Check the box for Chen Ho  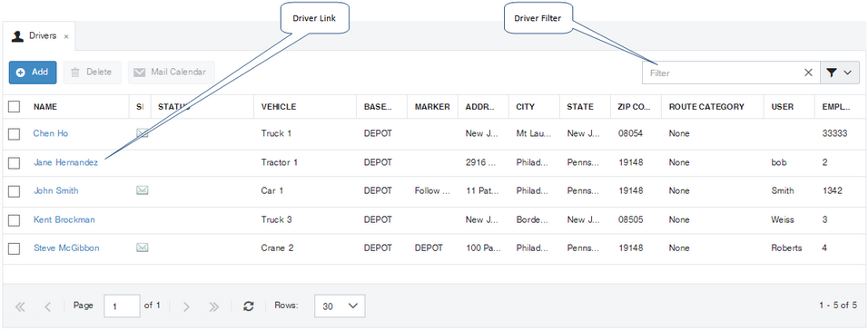coord(15,134)
